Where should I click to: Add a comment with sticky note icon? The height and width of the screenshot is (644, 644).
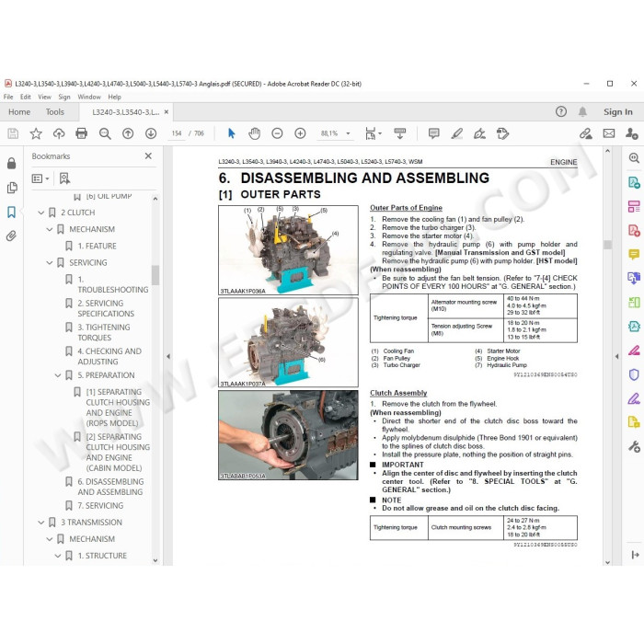[x=433, y=133]
